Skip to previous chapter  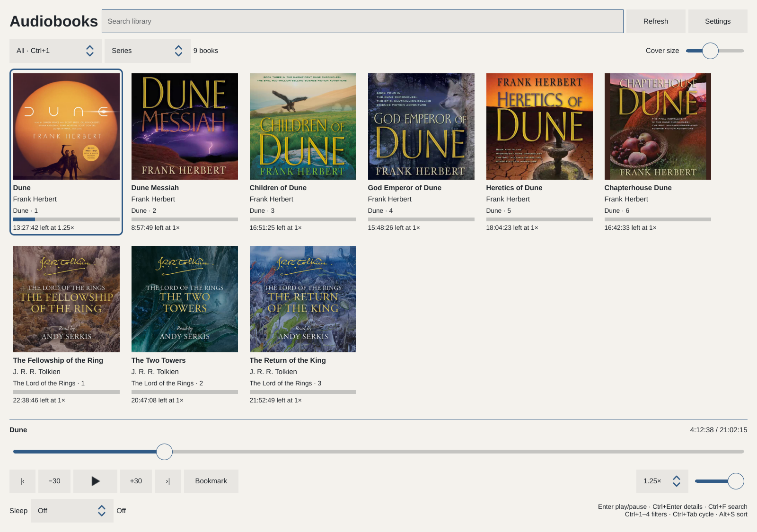pyautogui.click(x=22, y=481)
